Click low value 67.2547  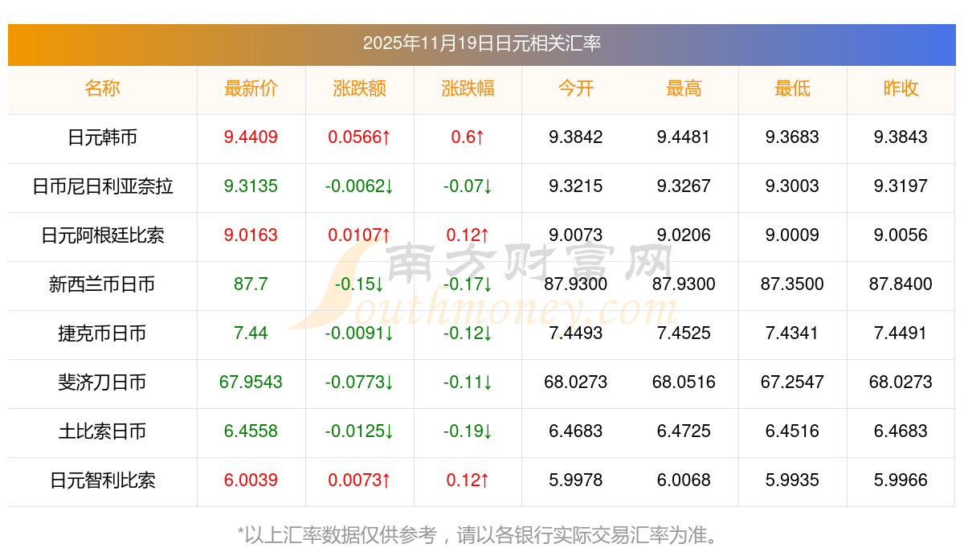pos(792,382)
